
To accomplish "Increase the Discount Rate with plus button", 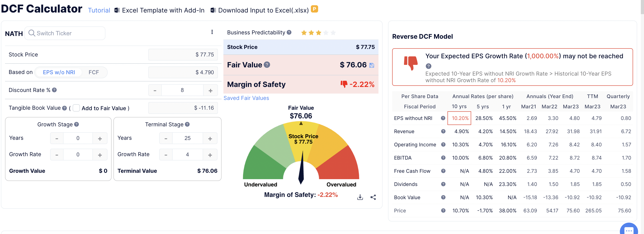I will 210,90.
